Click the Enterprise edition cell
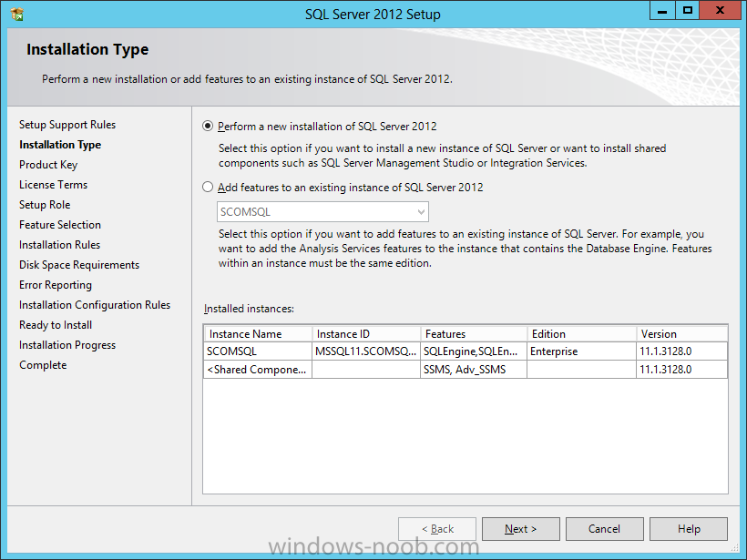Screen dimensions: 747x560 582,351
